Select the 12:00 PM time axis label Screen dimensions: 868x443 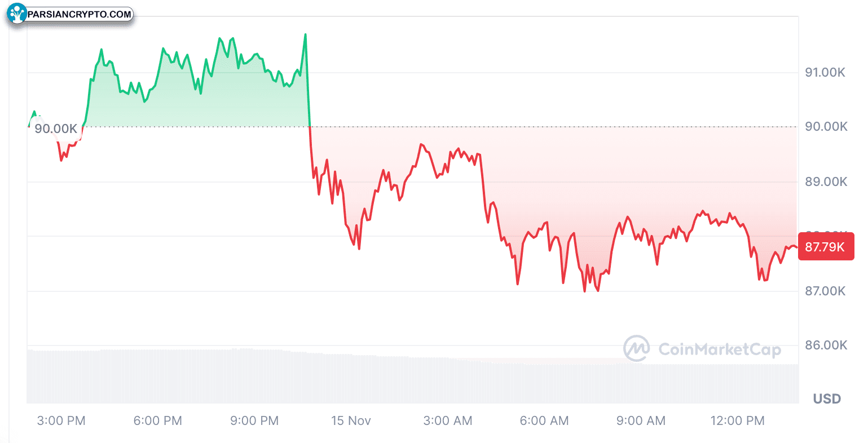point(738,420)
